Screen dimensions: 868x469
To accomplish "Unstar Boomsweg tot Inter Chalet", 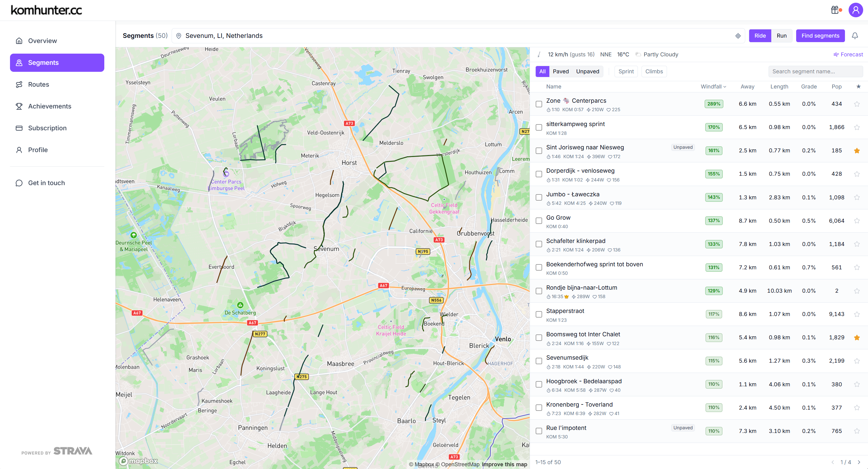I will pyautogui.click(x=857, y=338).
